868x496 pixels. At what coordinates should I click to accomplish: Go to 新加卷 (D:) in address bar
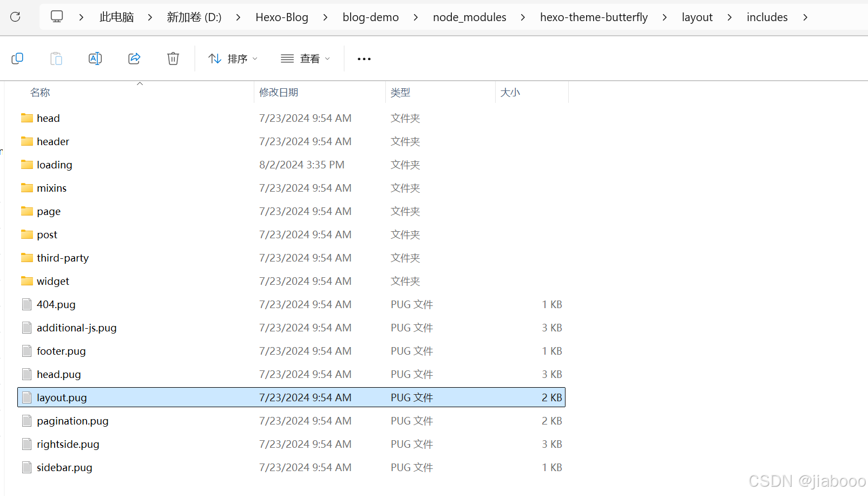click(x=194, y=17)
